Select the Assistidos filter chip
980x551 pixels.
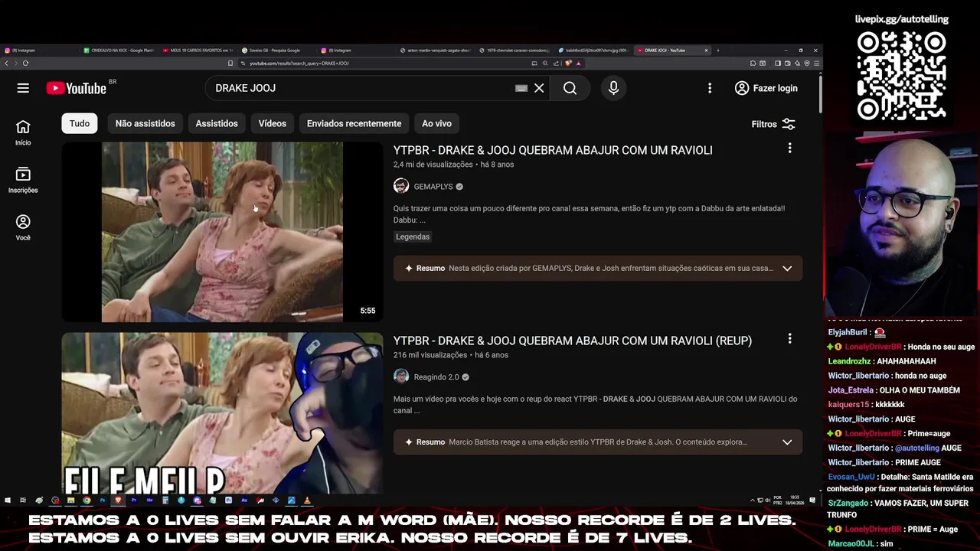217,123
